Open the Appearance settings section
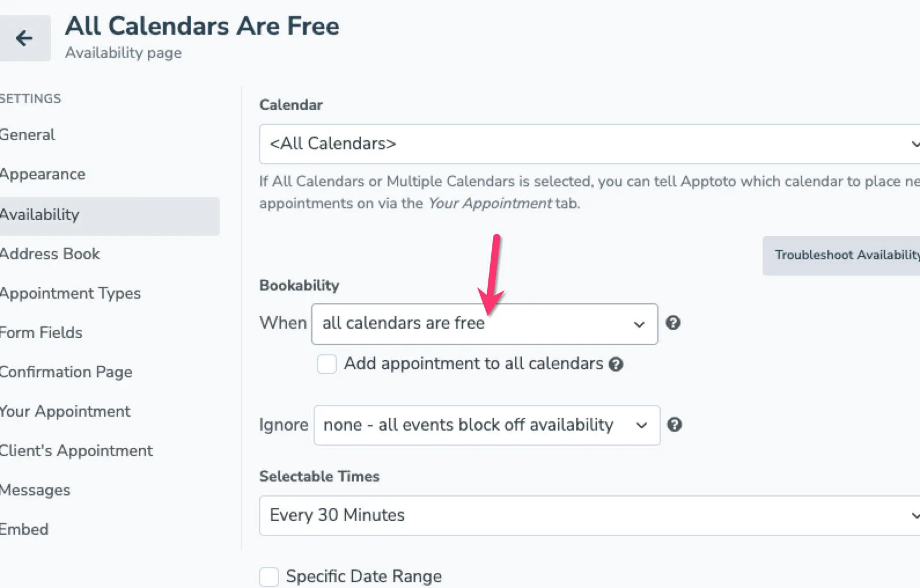This screenshot has height=588, width=920. [43, 174]
